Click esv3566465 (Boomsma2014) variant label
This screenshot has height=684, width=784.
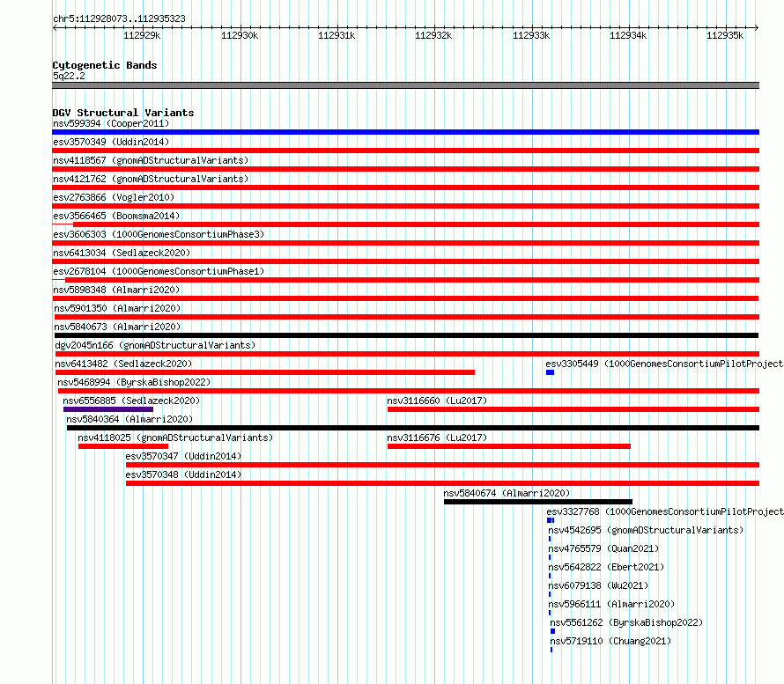pyautogui.click(x=116, y=216)
